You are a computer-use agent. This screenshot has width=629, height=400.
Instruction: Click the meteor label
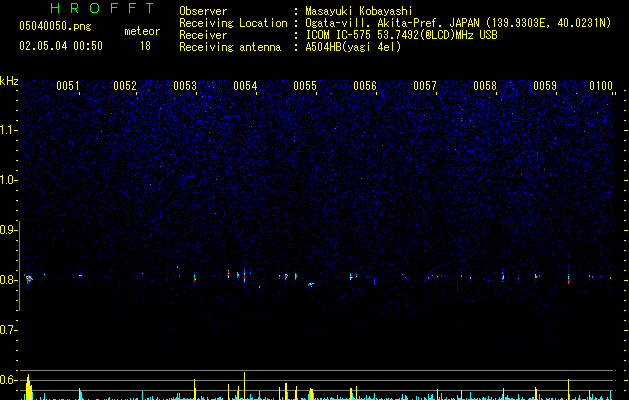pos(142,31)
